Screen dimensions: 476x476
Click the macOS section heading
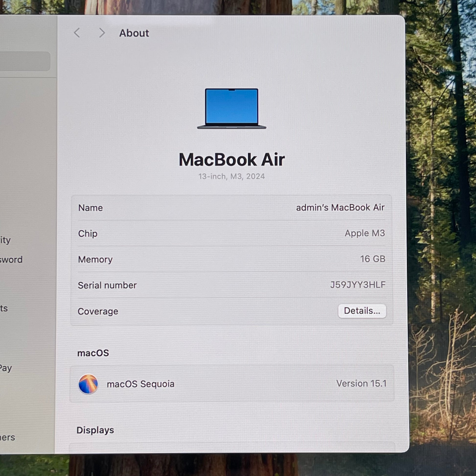coord(93,353)
